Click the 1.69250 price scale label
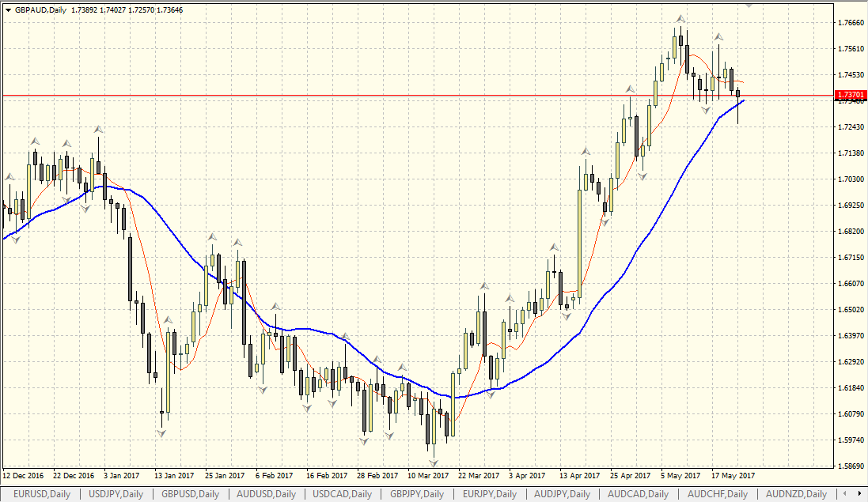 [851, 205]
